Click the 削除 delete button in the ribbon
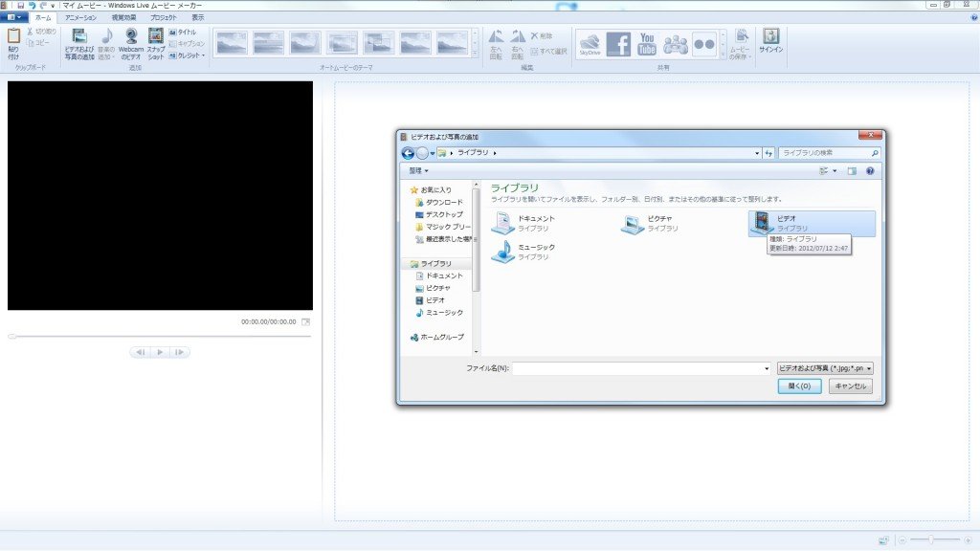 click(542, 36)
